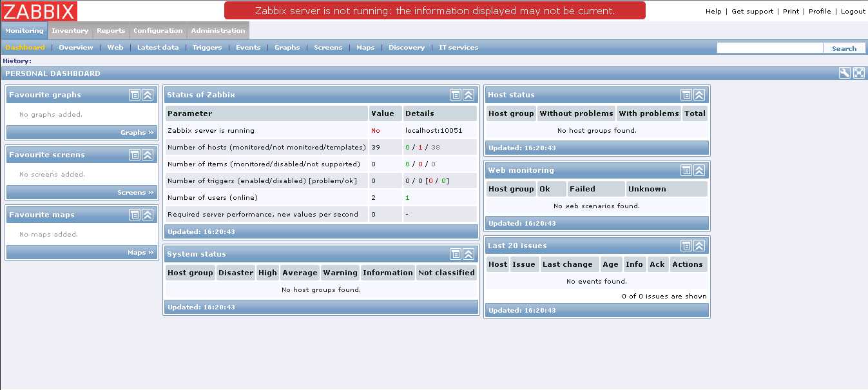Collapse the Last 20 issues widget
This screenshot has width=868, height=390.
click(699, 246)
